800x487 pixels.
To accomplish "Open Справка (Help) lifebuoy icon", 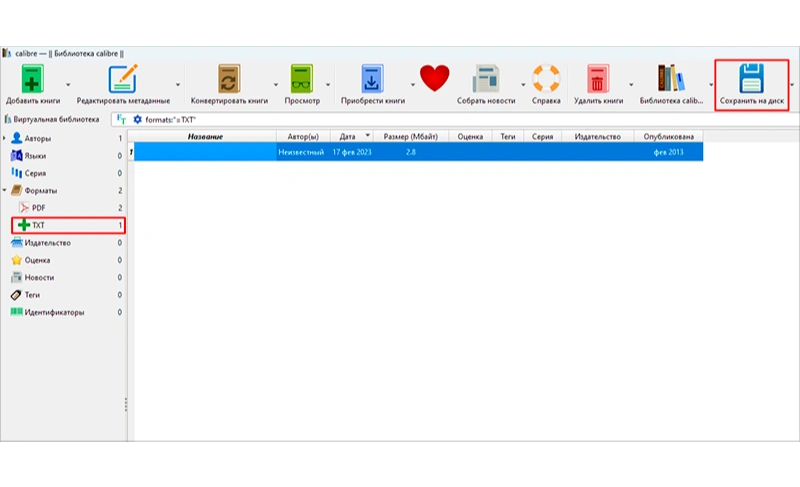I will tap(546, 79).
